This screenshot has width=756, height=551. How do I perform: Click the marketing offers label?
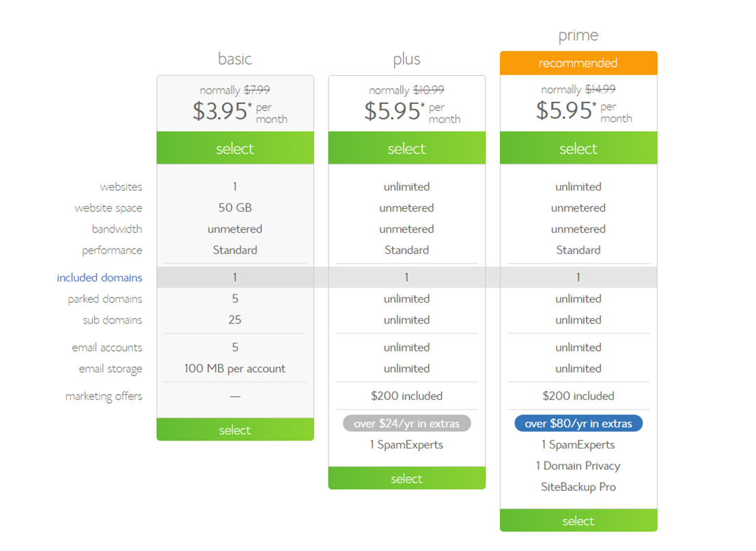tap(104, 396)
